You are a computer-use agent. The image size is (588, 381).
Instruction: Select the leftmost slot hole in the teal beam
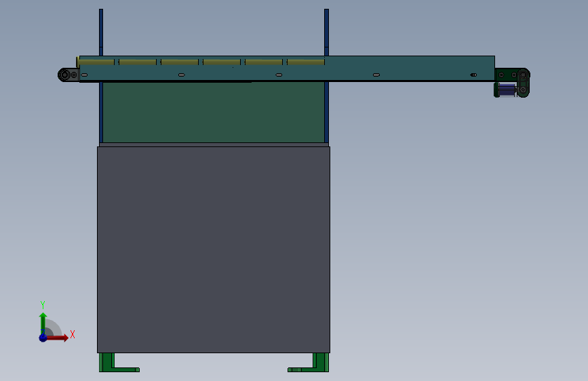[84, 75]
